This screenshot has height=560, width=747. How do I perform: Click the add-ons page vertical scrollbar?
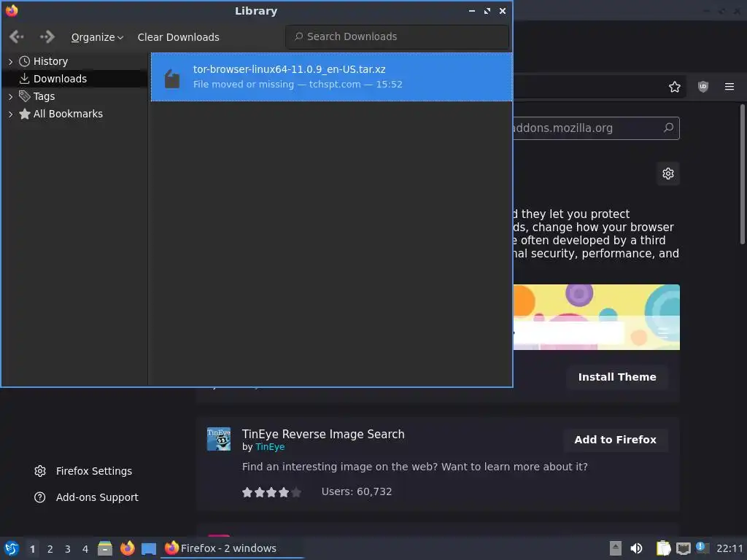point(742,174)
